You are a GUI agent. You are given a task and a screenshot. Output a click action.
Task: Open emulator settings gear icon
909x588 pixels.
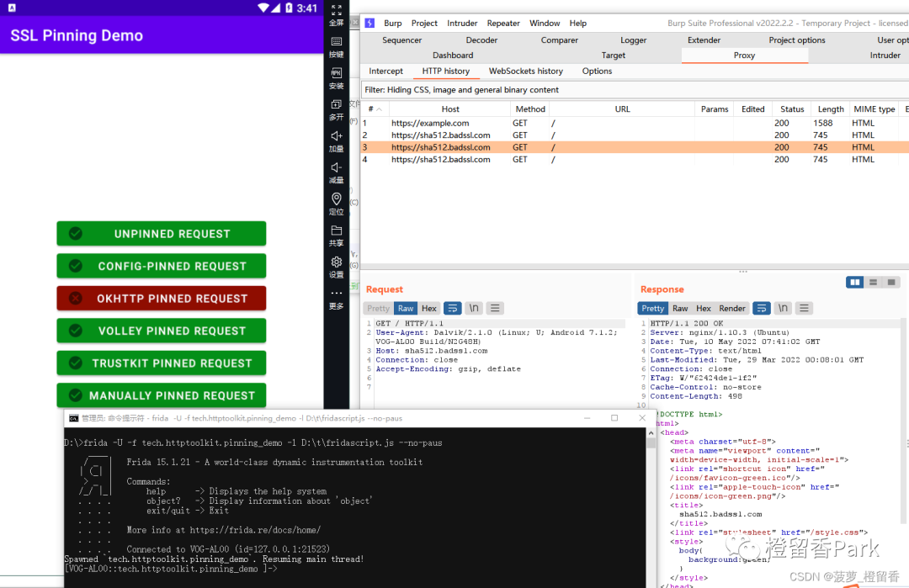[x=336, y=262]
